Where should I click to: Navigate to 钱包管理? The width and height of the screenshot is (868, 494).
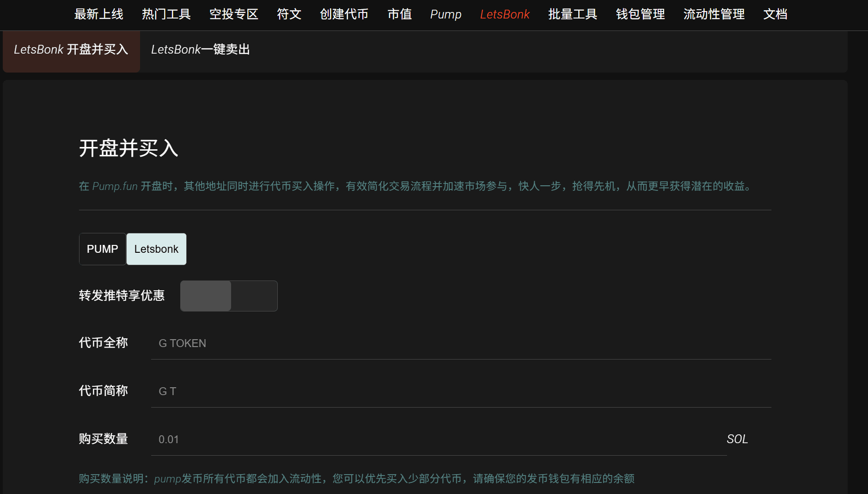click(639, 14)
